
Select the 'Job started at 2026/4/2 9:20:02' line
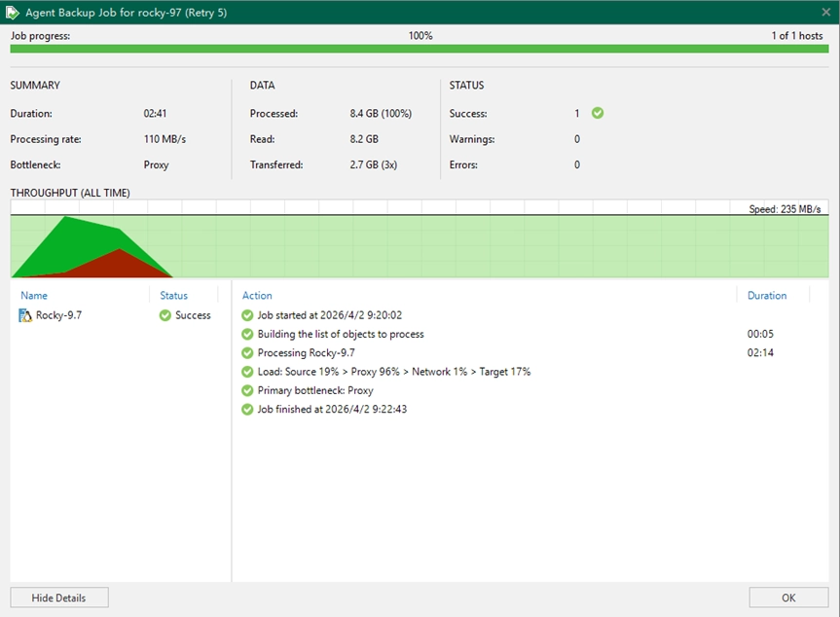[329, 315]
